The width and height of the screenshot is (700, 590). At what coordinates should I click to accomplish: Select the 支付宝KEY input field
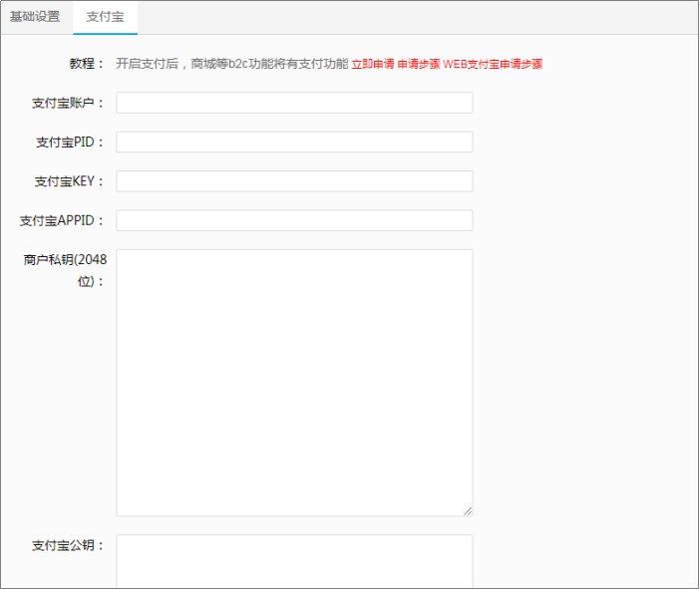294,181
